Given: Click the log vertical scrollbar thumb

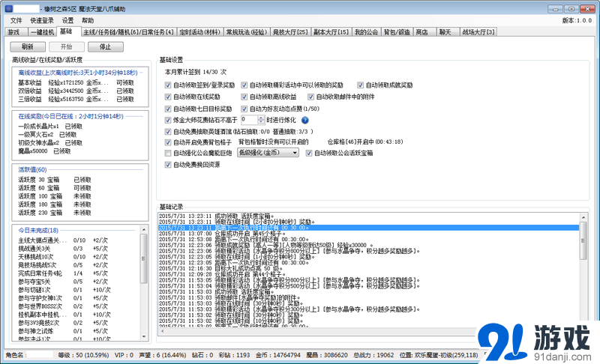Looking at the screenshot, I should tap(583, 240).
